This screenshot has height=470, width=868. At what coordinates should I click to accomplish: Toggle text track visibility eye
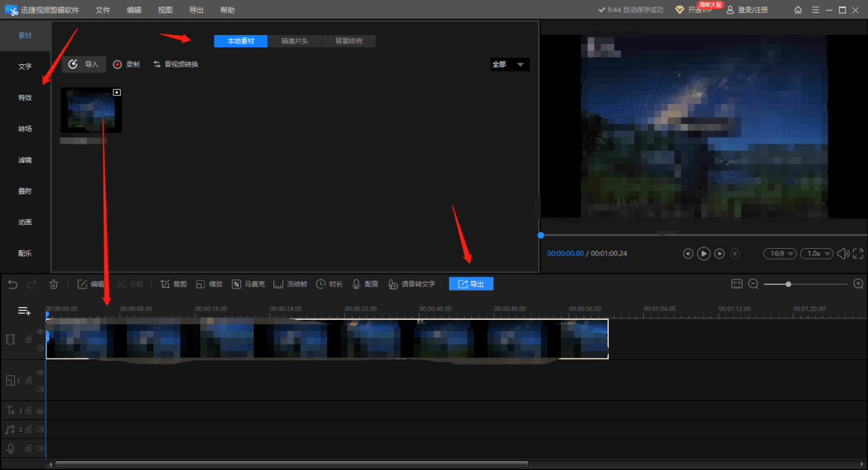point(40,411)
